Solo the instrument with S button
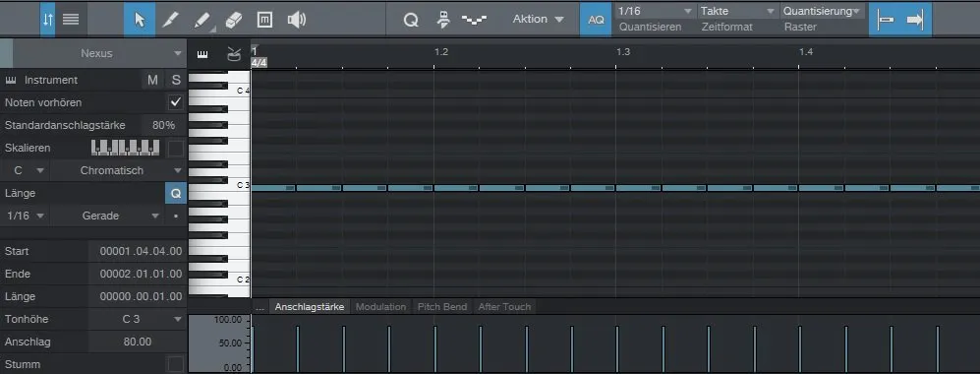 point(176,80)
